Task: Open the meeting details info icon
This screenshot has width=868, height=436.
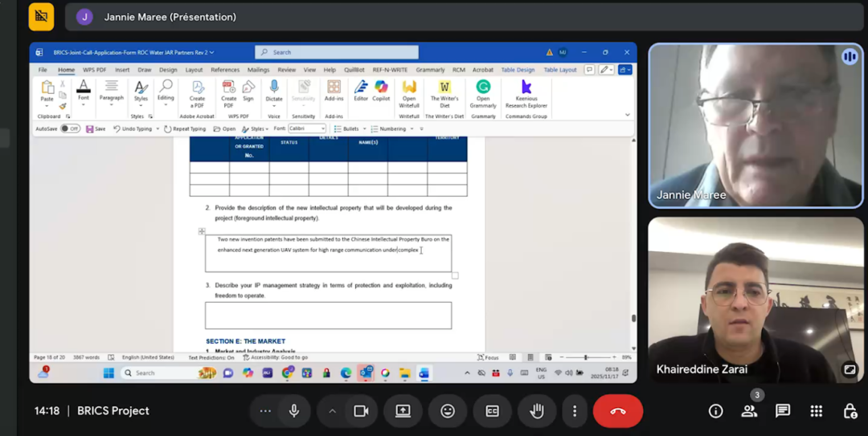Action: pos(715,411)
